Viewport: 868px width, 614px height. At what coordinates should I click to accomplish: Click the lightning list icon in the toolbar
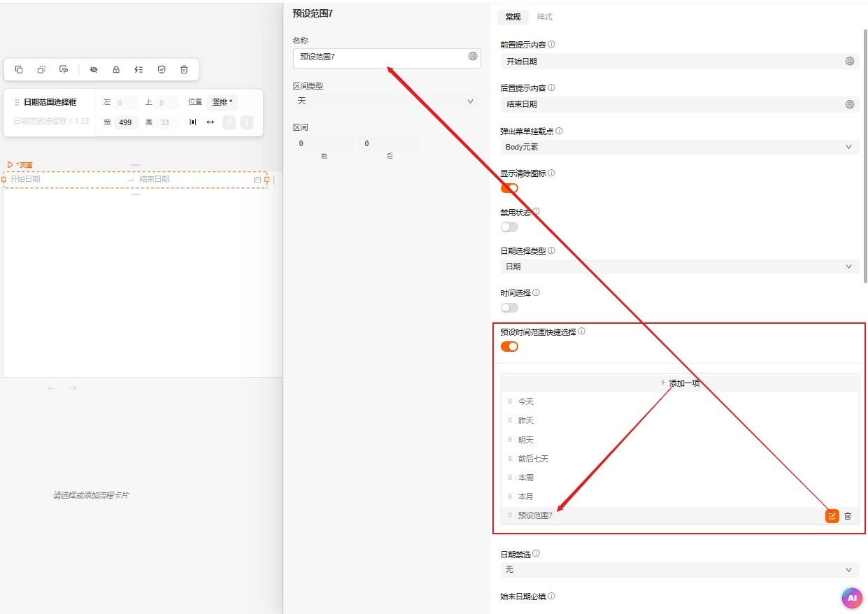click(x=138, y=69)
